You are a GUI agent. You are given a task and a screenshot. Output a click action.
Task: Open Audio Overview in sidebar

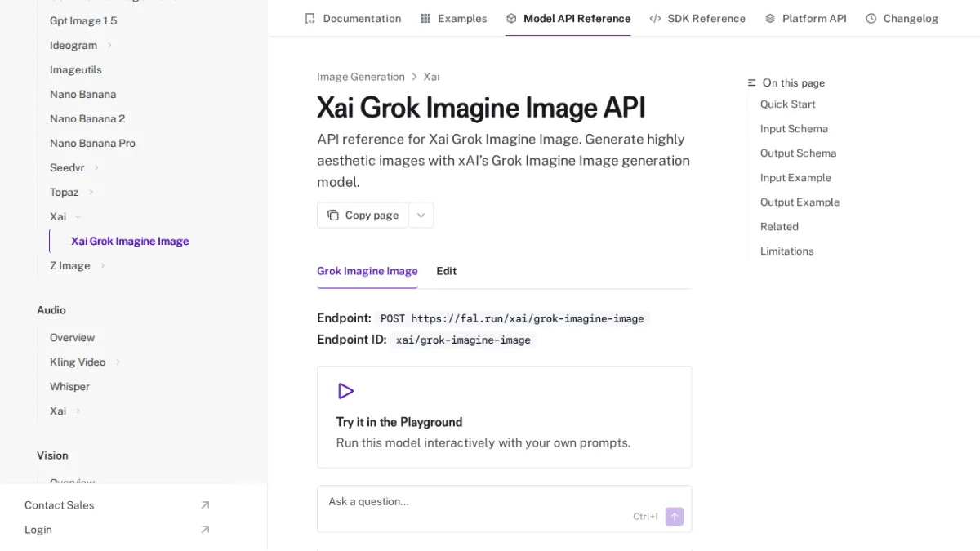coord(72,337)
